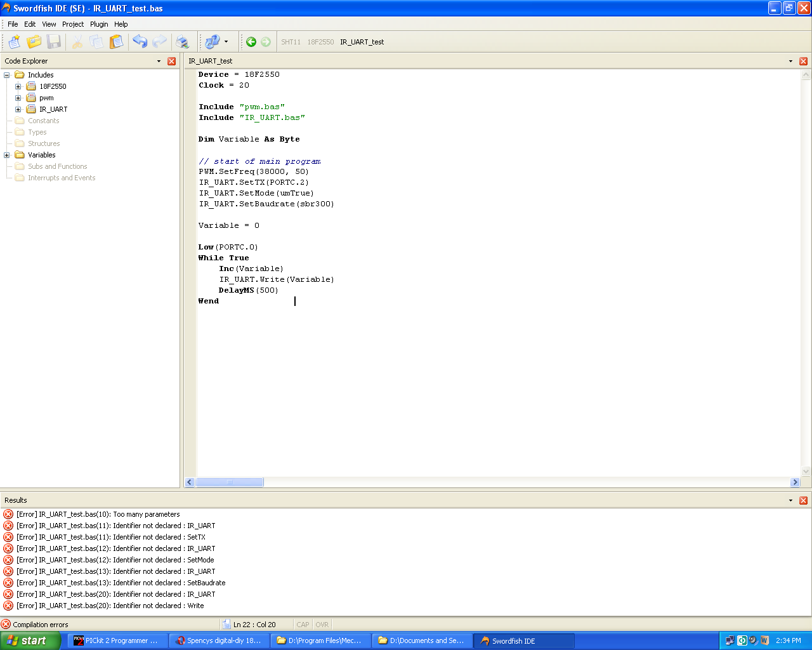
Task: Click the horizontal scrollbar thumb in editor
Action: tap(230, 482)
